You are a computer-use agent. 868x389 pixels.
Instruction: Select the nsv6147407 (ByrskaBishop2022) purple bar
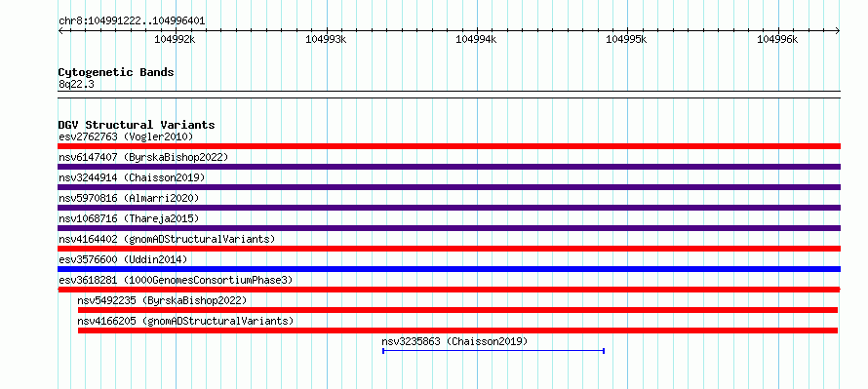click(x=449, y=167)
